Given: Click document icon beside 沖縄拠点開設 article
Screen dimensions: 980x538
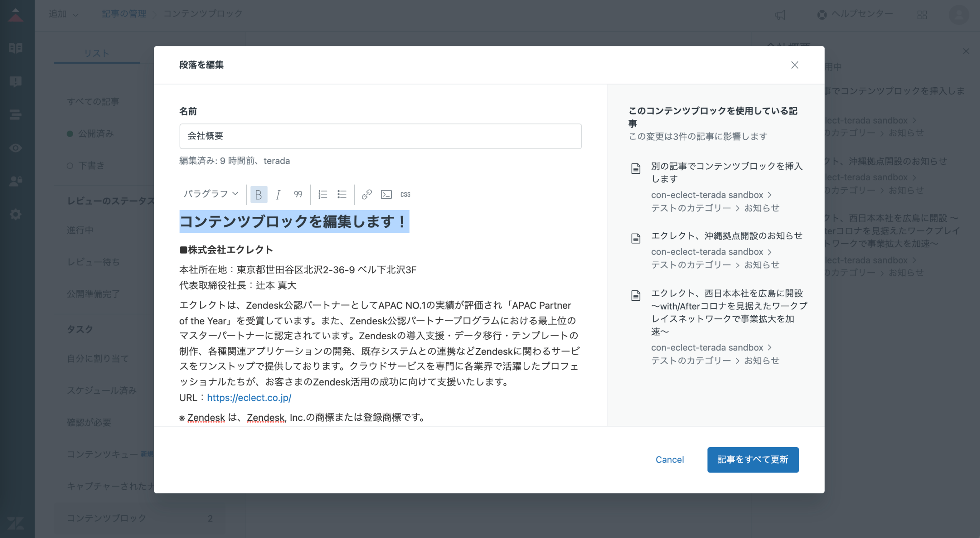Looking at the screenshot, I should click(x=636, y=239).
